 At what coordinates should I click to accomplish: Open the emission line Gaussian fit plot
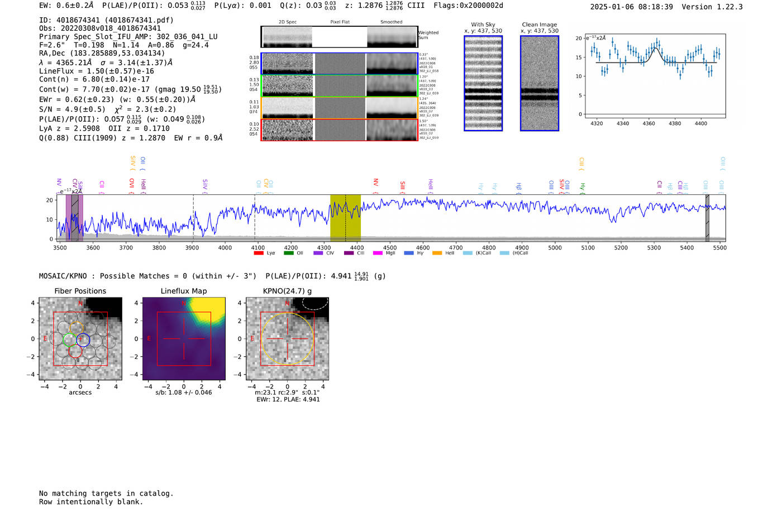tap(655, 76)
